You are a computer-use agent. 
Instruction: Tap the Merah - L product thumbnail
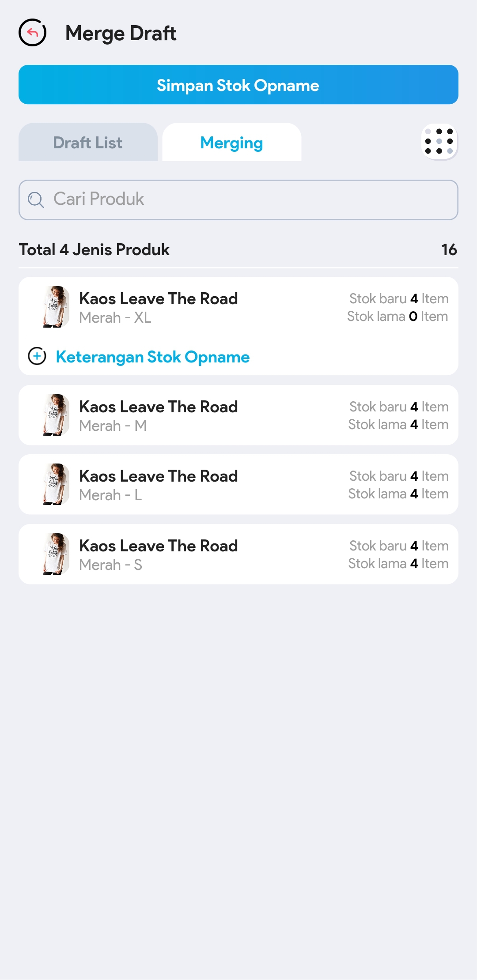pos(56,484)
